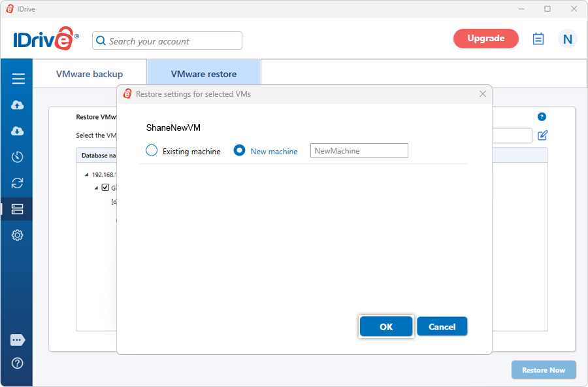
Task: Click the Restore Now button
Action: [x=544, y=370]
